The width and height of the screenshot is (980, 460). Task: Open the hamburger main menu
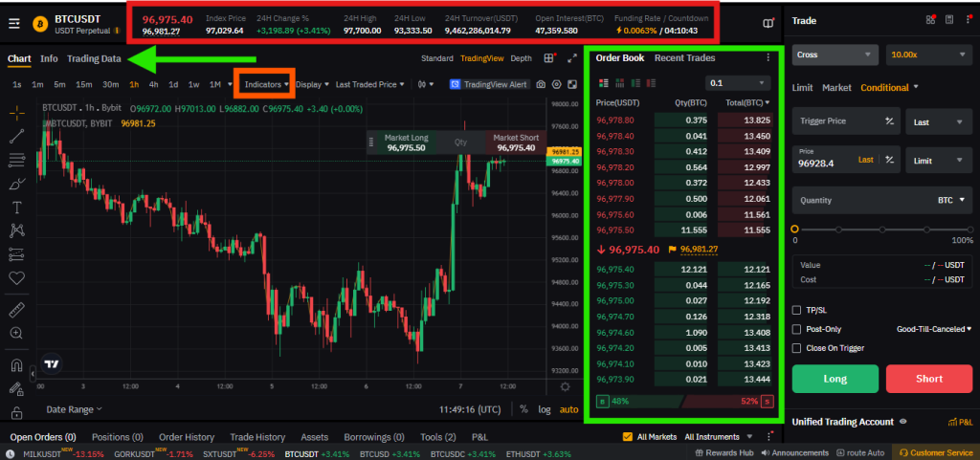pos(13,24)
